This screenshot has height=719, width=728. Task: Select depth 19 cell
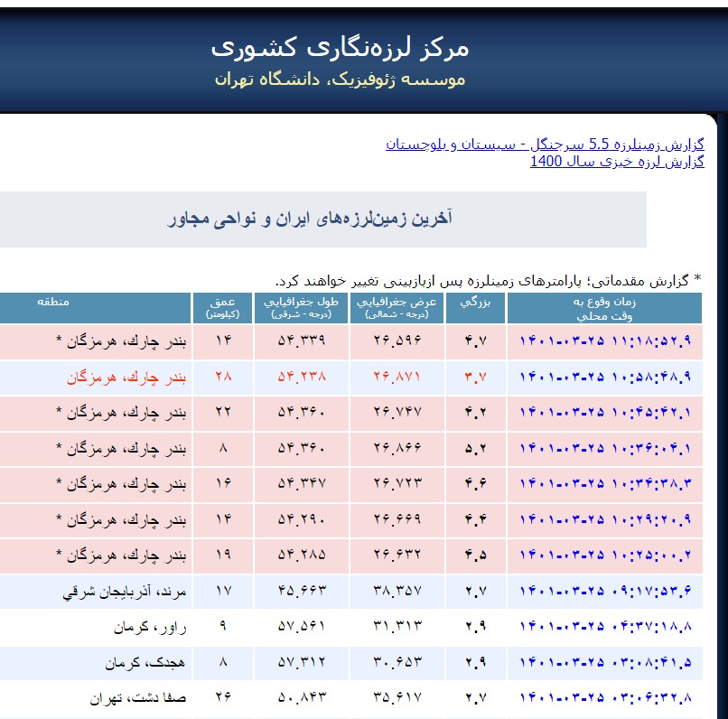(x=223, y=555)
